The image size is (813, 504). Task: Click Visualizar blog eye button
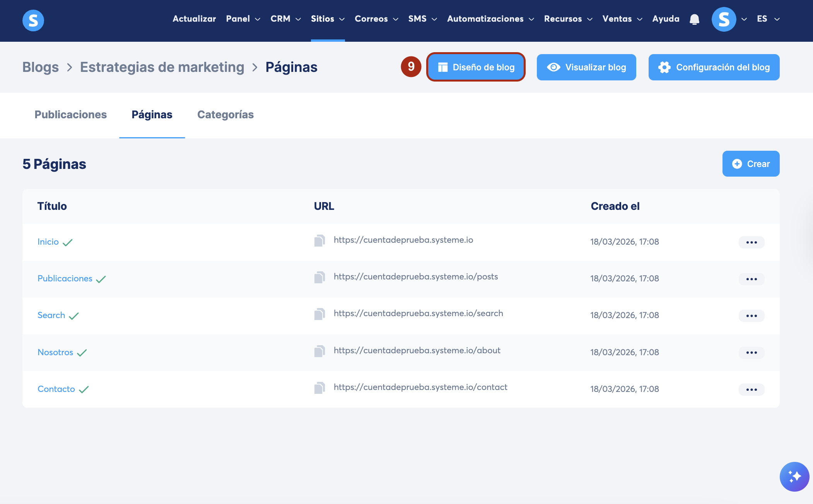click(x=586, y=67)
